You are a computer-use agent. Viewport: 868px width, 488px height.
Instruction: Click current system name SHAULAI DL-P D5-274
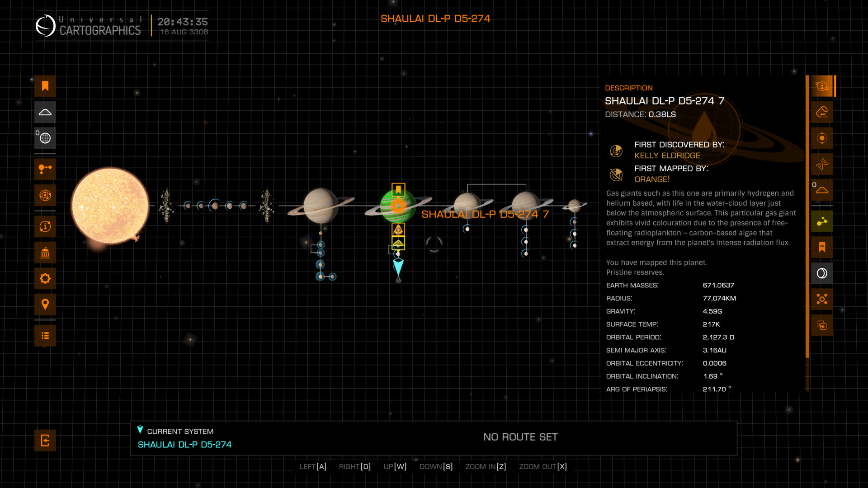184,445
